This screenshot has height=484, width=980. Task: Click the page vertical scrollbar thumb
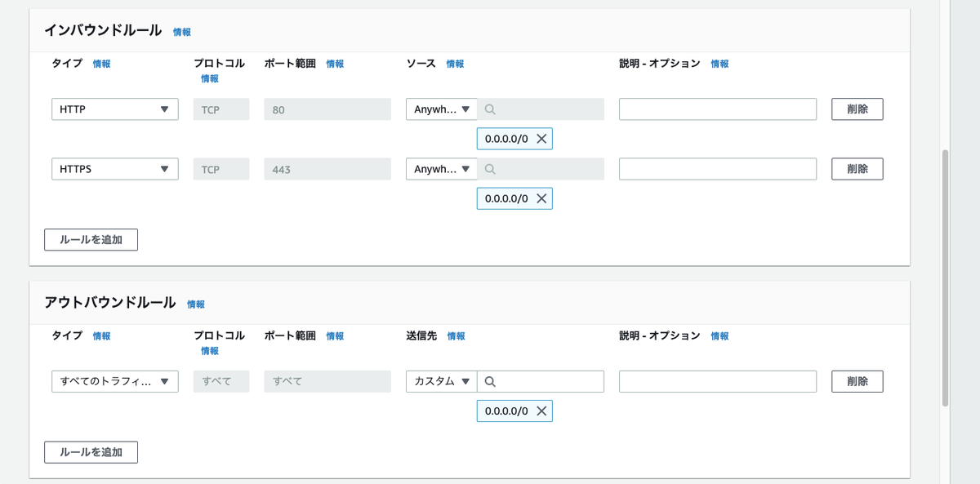tap(946, 278)
